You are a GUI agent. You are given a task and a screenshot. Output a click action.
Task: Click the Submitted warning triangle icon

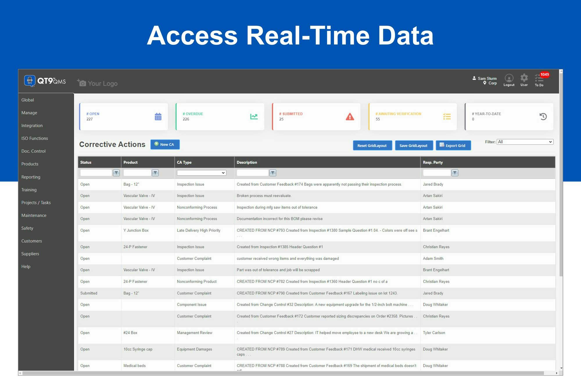350,117
